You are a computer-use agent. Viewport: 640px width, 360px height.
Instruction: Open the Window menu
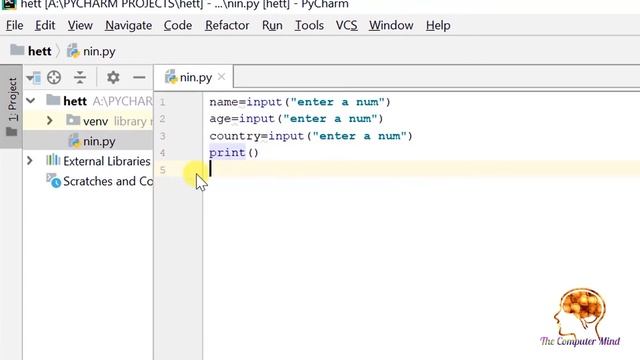tap(391, 25)
